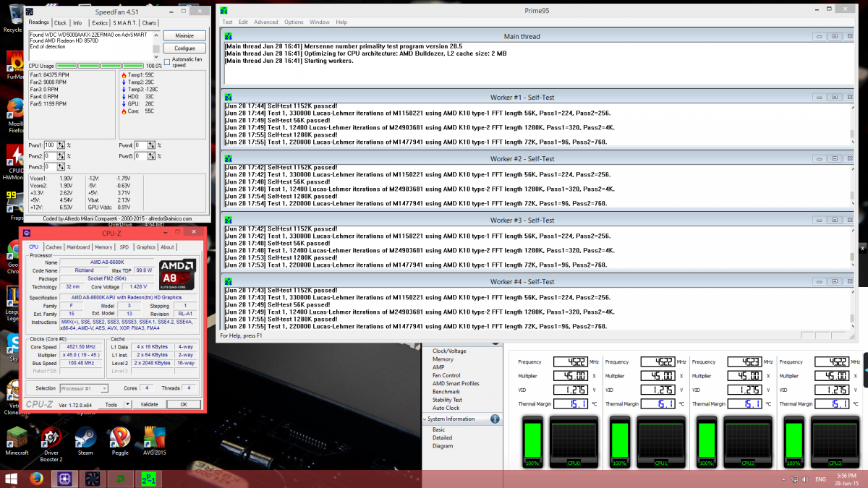Open CPUID HWMonitor desktop shortcut
This screenshot has height=488, width=868.
pos(15,163)
